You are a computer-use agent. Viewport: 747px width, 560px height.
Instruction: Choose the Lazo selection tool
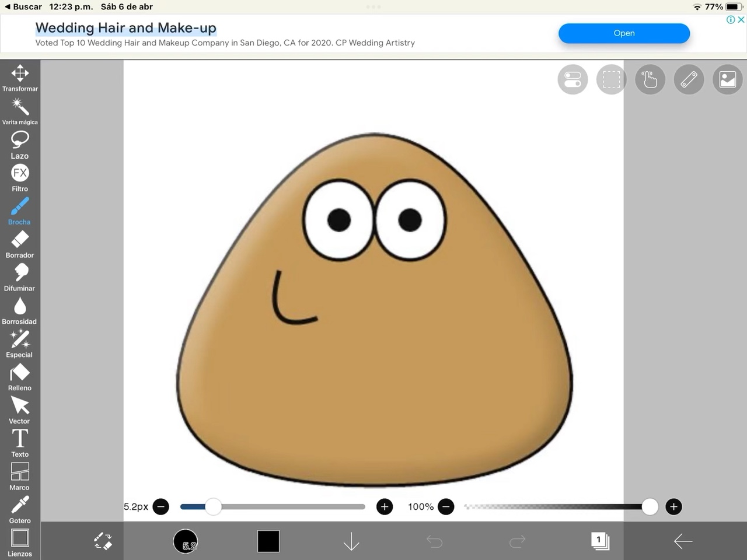20,144
